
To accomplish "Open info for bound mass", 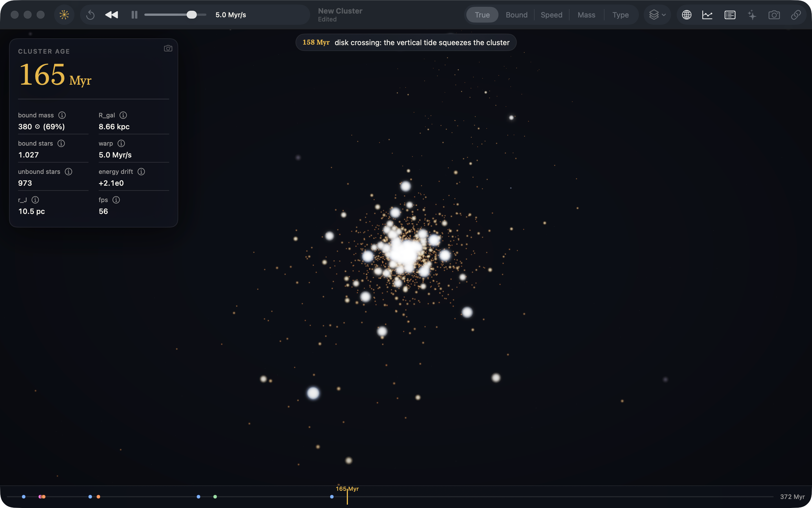I will click(62, 115).
